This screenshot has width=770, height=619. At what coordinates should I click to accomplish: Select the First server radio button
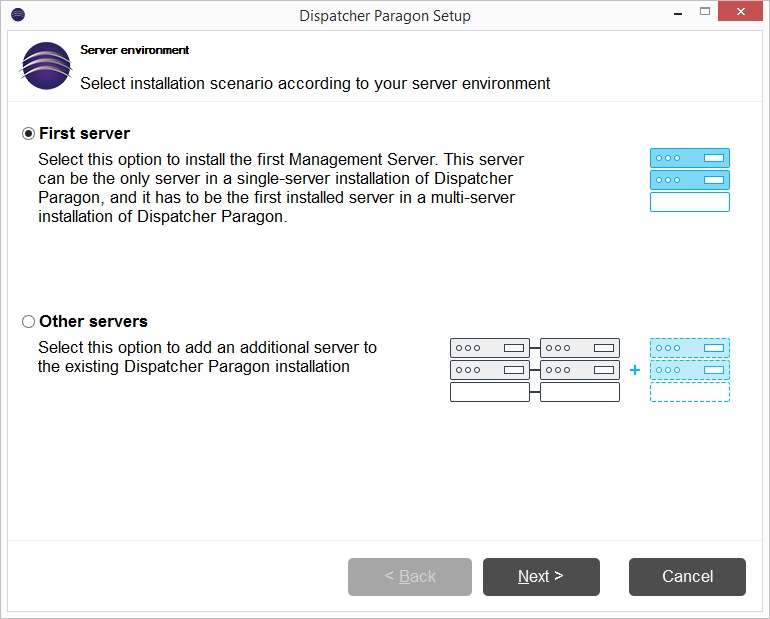coord(28,134)
